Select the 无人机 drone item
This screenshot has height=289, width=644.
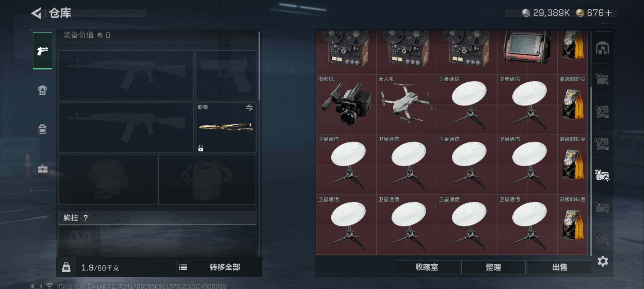407,104
